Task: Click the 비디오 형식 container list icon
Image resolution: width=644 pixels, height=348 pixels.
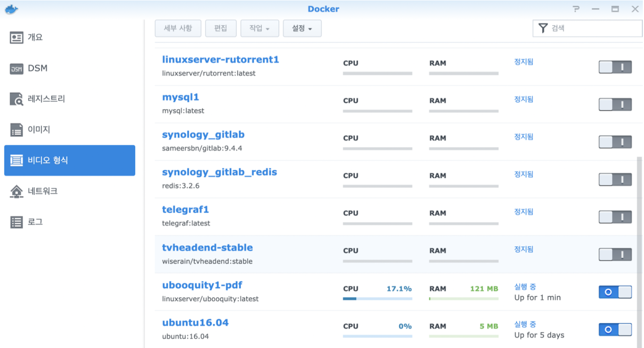Action: [x=17, y=161]
